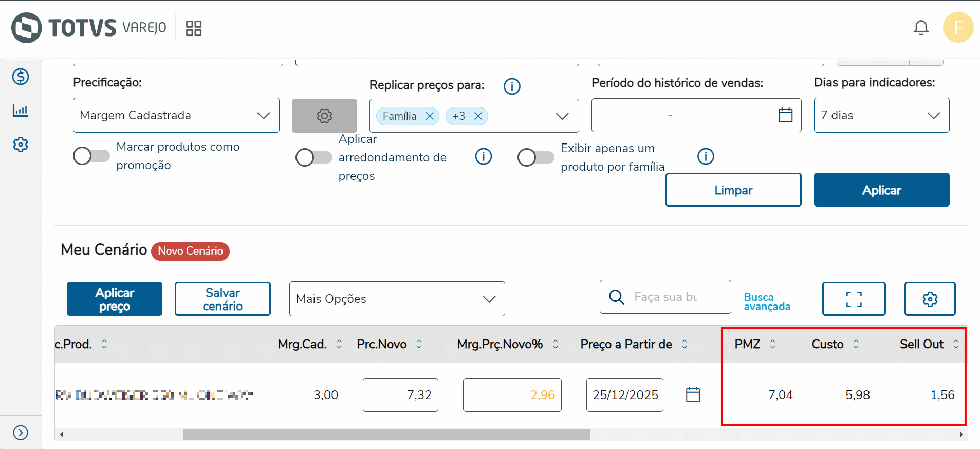Toggle Marcar produtos como promoção switch

(x=91, y=156)
